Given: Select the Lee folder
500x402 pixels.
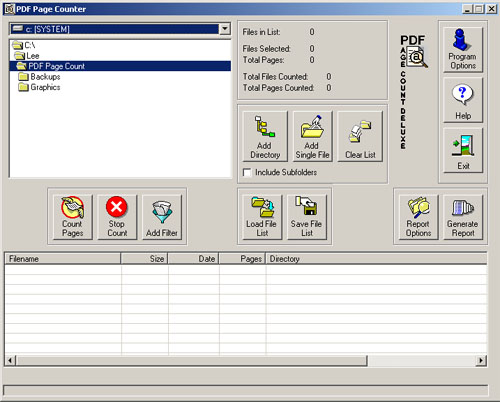Looking at the screenshot, I should tap(27, 56).
